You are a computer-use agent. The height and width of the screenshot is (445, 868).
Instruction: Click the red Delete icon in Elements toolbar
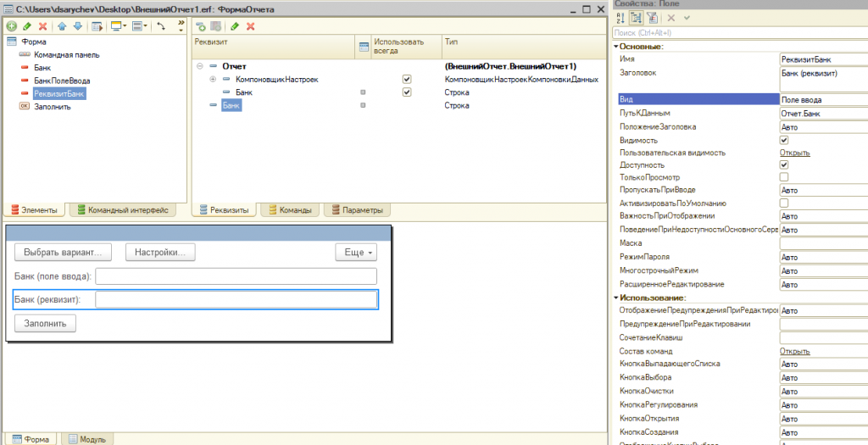(x=42, y=26)
